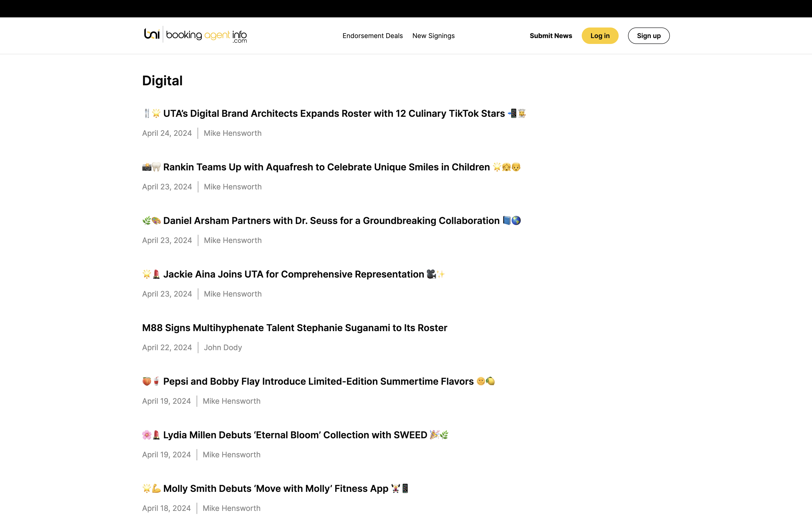Click the bai logo icon

pyautogui.click(x=152, y=34)
